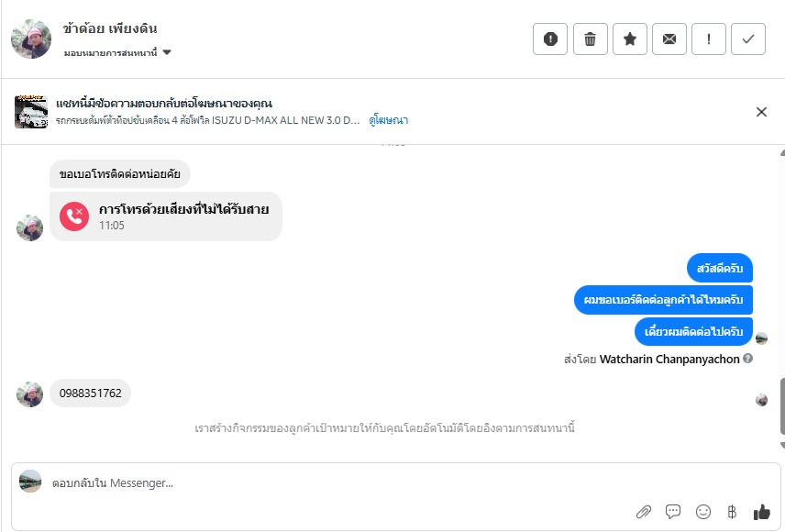
Task: Send a thumbs-up like
Action: (761, 512)
